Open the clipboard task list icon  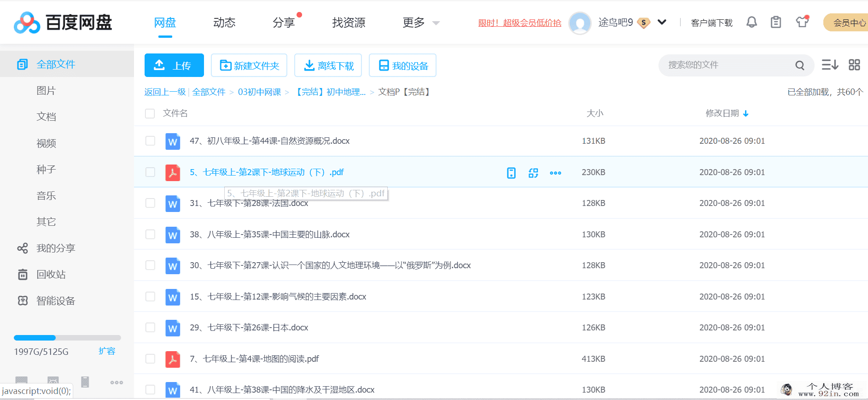[x=776, y=22]
